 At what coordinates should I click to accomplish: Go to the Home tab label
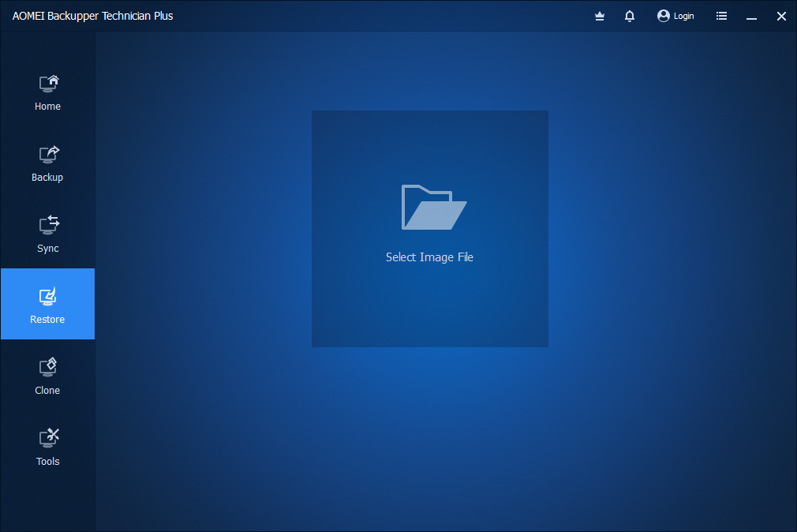(47, 107)
